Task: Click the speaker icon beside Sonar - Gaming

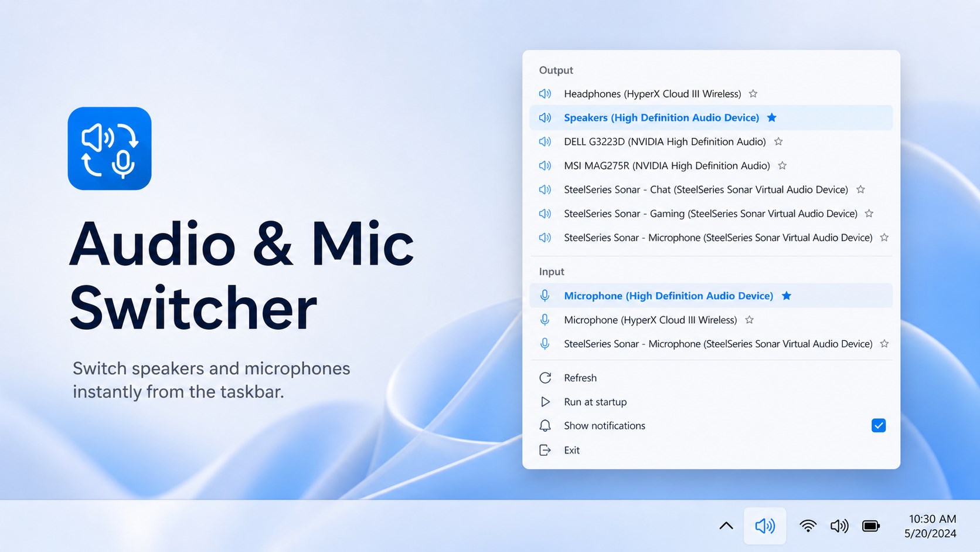Action: 545,214
